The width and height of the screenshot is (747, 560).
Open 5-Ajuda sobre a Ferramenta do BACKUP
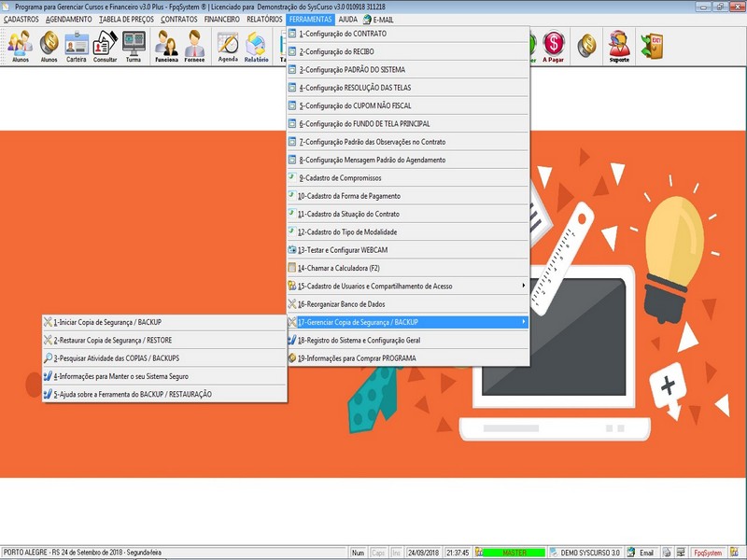pyautogui.click(x=164, y=394)
